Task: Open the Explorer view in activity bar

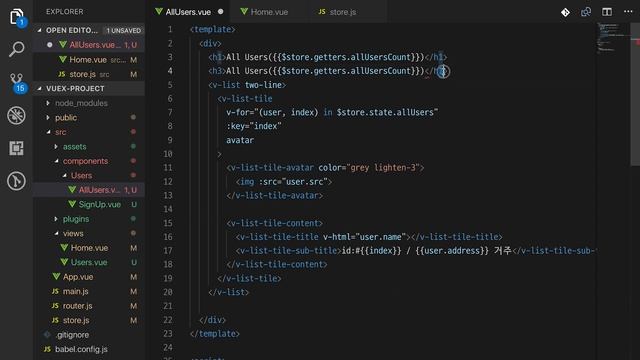Action: (x=16, y=17)
